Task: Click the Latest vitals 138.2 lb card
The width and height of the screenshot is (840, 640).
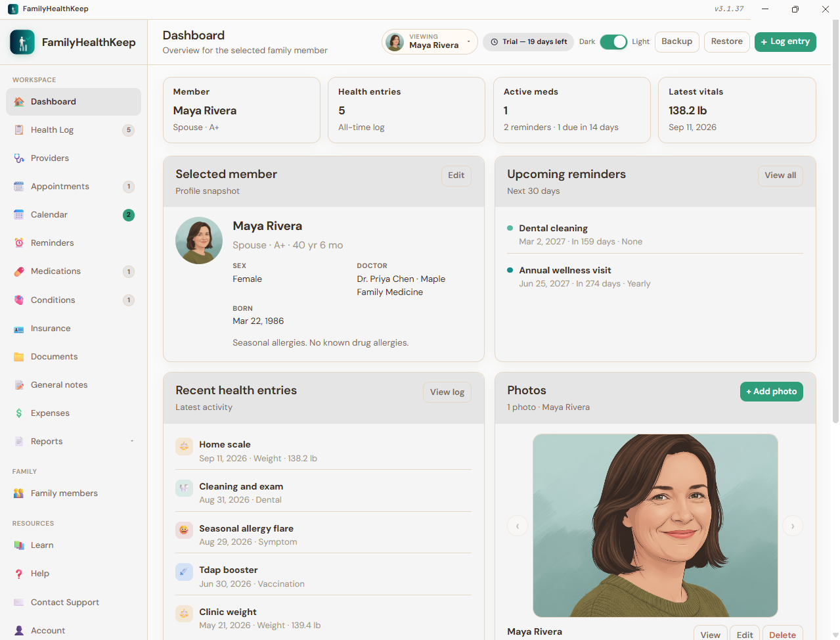Action: coord(737,110)
